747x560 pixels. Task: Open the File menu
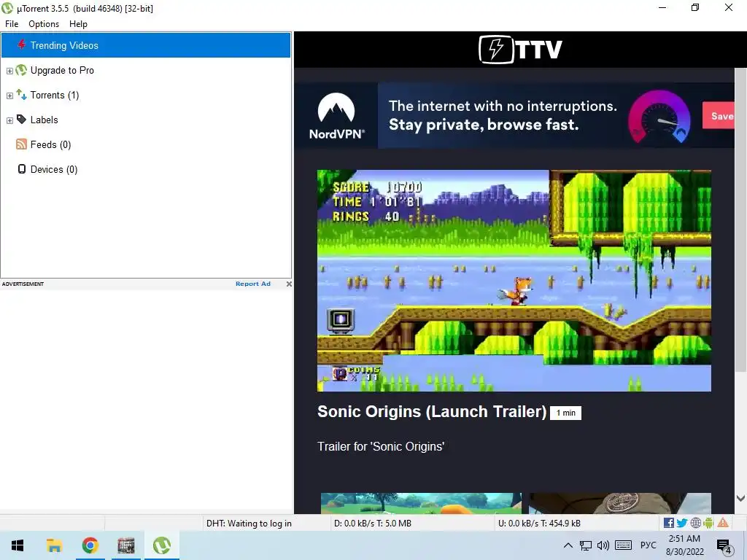12,24
